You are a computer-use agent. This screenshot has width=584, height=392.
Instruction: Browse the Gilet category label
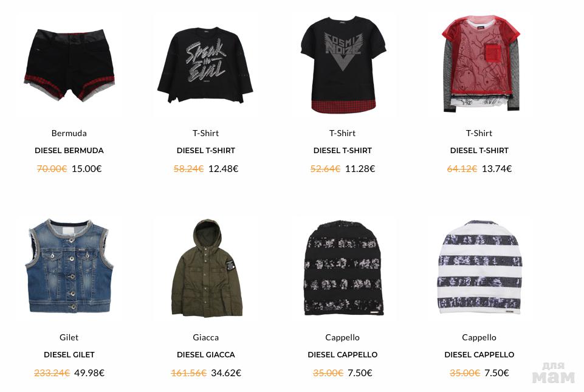pos(69,337)
